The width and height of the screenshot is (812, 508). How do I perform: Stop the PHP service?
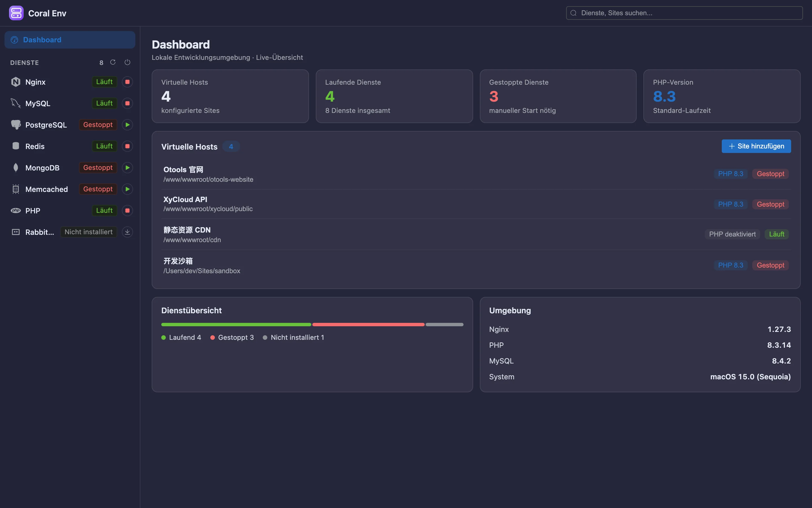point(127,211)
